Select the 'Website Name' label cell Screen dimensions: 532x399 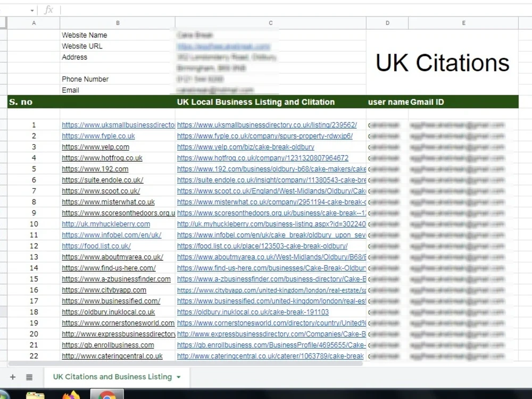(118, 35)
